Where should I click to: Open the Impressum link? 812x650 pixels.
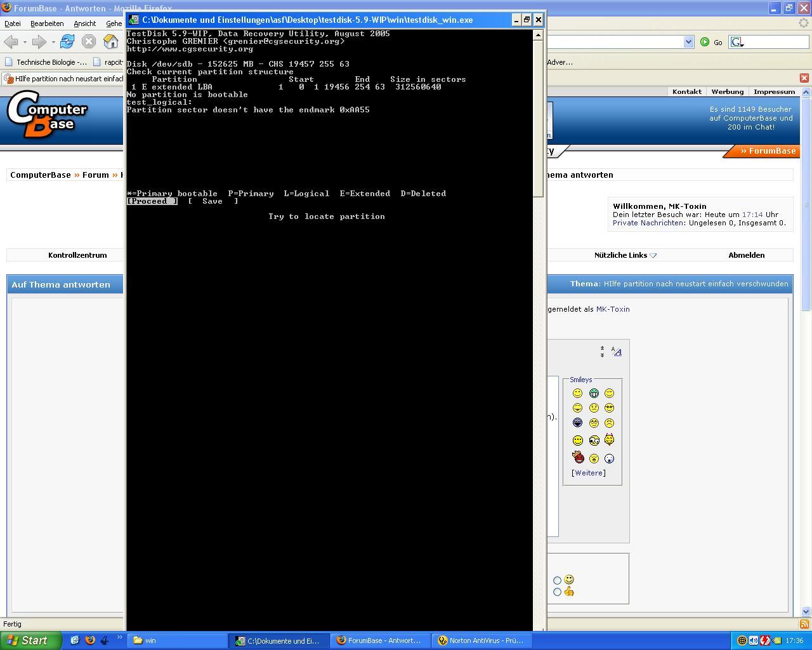pyautogui.click(x=774, y=92)
